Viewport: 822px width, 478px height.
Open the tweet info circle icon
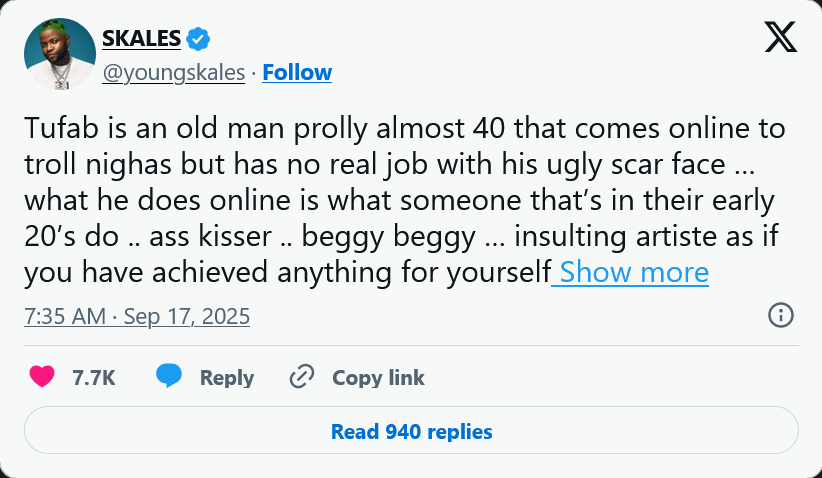pyautogui.click(x=780, y=316)
